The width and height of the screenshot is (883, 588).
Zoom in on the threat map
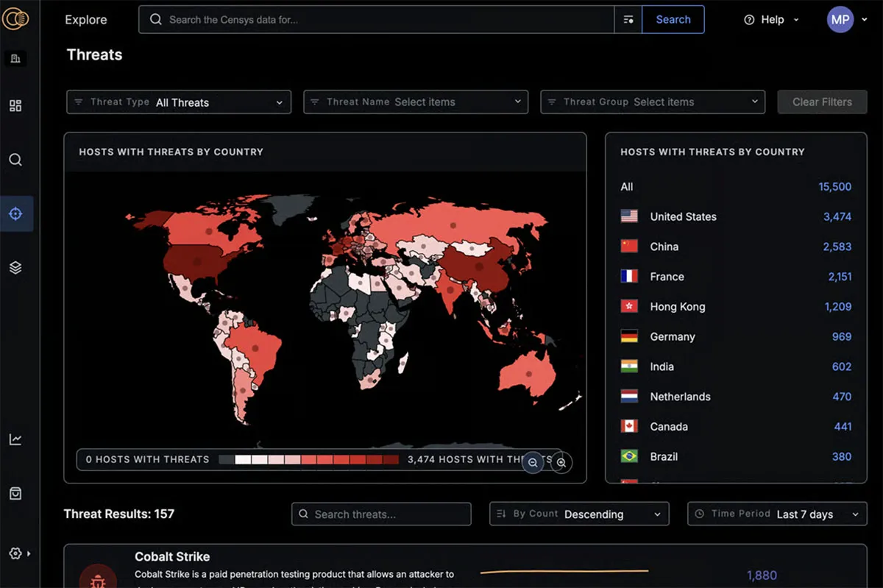click(561, 462)
